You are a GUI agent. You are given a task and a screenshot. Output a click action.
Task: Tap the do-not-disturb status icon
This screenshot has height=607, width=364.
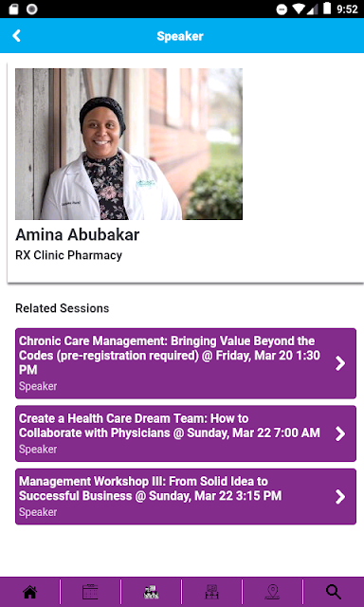[282, 9]
